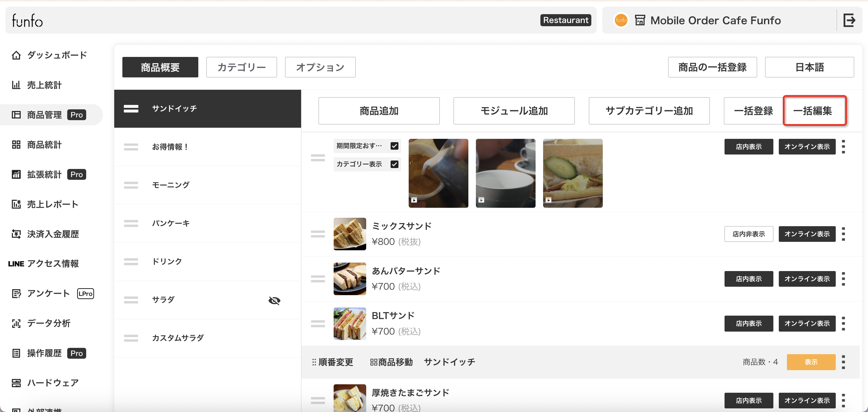Screen dimensions: 868x412
Task: Toggle the hidden eye icon on サラダ
Action: pos(274,300)
